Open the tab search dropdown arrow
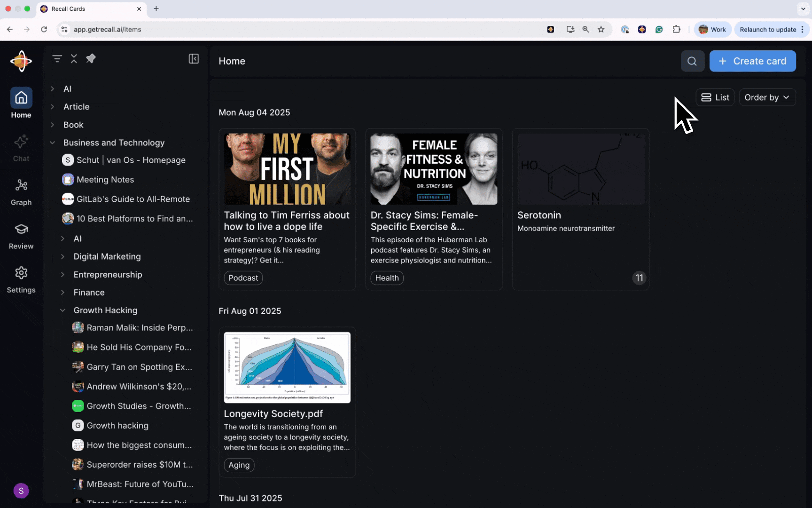The image size is (812, 508). click(x=803, y=8)
